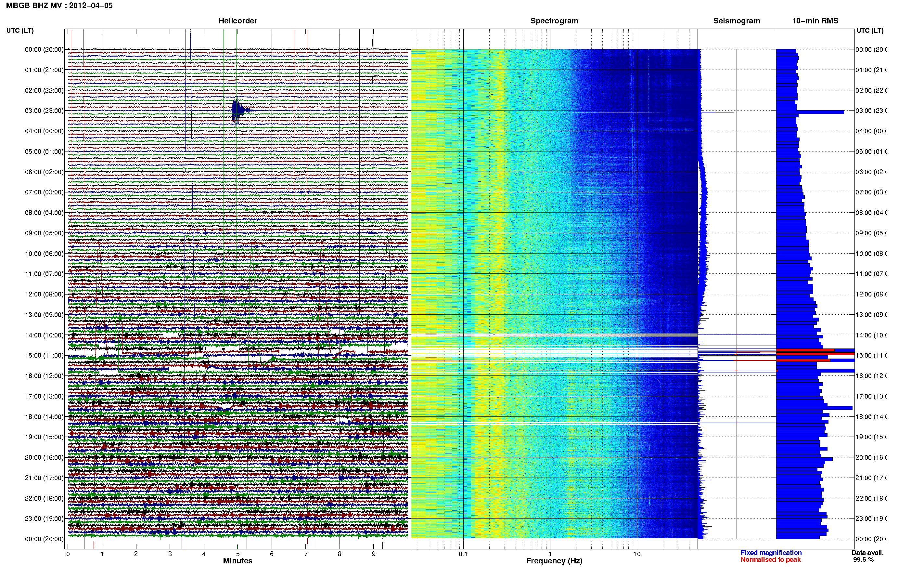This screenshot has width=924, height=578.
Task: Click the left '18:00 (14:00)' time label
Action: pyautogui.click(x=44, y=417)
